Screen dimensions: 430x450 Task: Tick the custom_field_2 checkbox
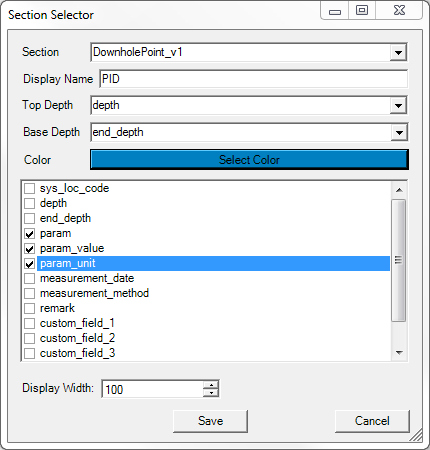[30, 338]
